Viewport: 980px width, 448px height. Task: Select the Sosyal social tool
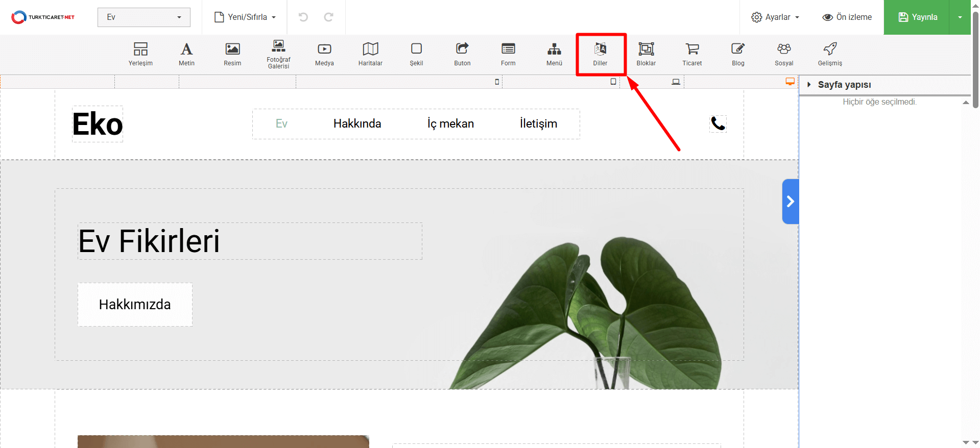pos(784,54)
